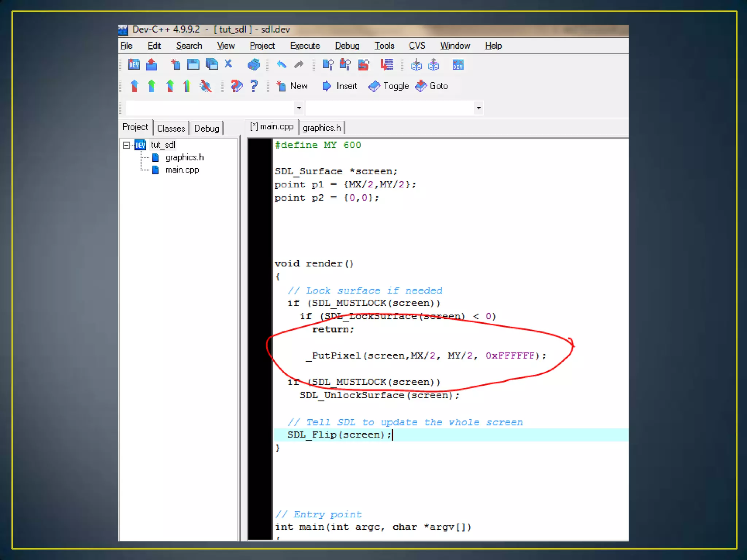Click the Save file floppy icon

[x=193, y=65]
